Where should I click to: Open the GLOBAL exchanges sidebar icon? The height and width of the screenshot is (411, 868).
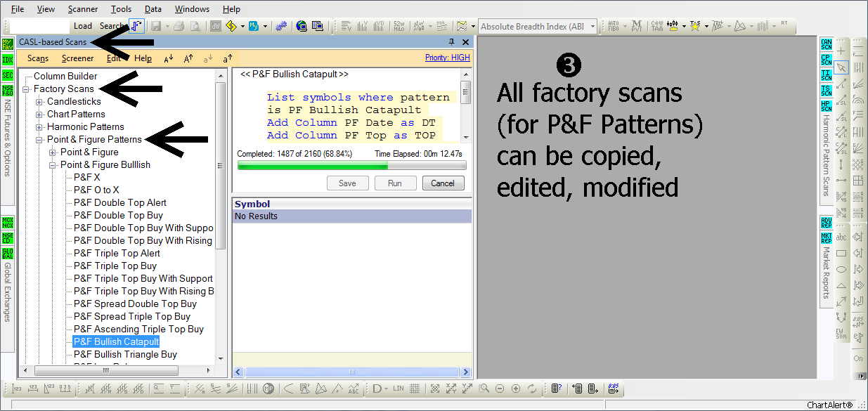8,254
